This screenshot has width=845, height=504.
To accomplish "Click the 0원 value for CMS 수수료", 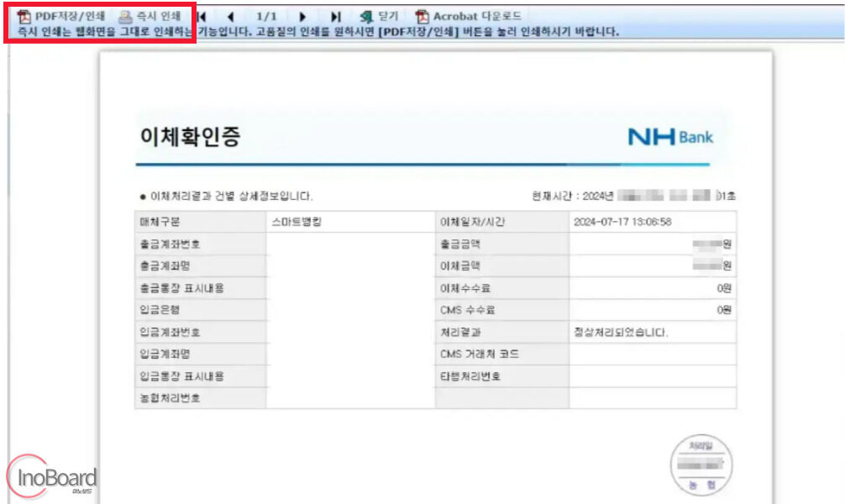I will point(724,310).
